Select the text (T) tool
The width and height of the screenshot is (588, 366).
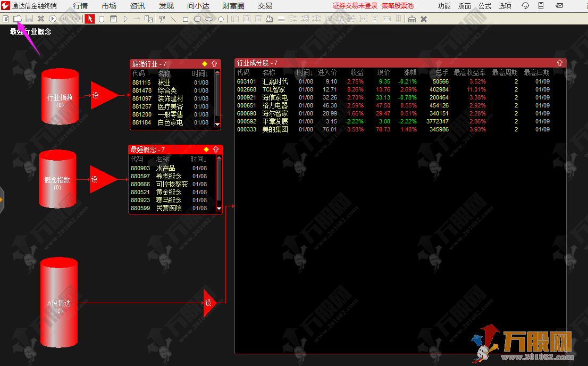click(161, 19)
